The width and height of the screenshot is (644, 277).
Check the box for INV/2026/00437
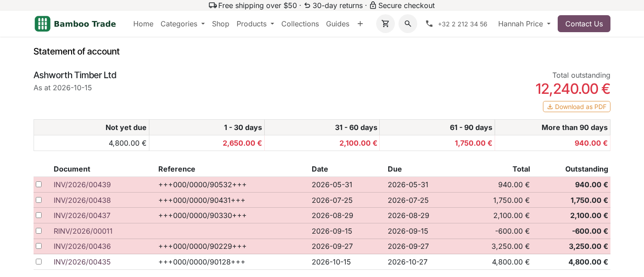pos(39,215)
